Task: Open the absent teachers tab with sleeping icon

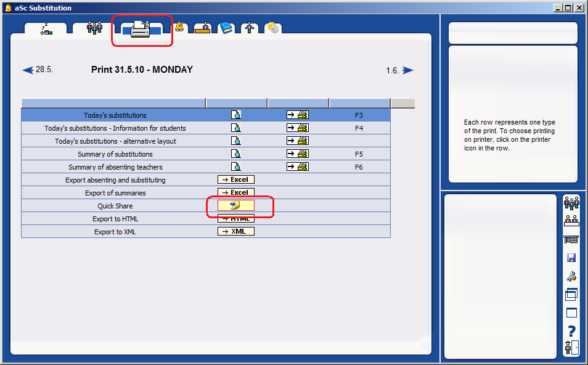Action: (46, 29)
